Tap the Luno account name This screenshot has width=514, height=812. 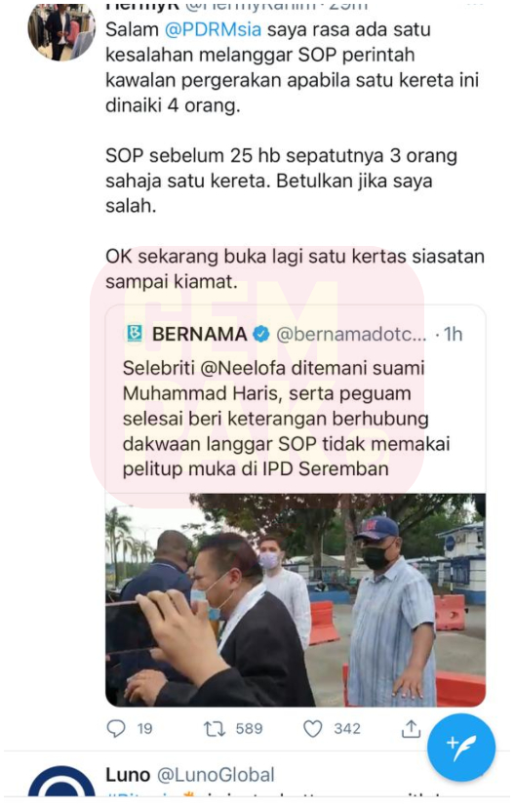[x=128, y=775]
